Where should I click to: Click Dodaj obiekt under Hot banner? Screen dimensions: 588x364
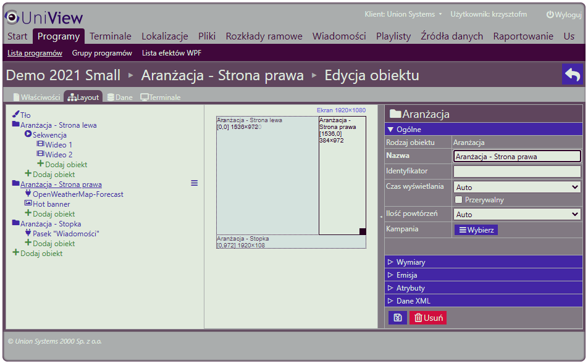[54, 214]
